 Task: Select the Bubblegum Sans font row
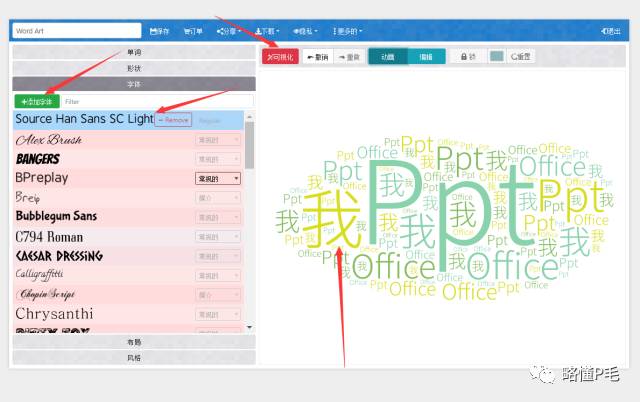(128, 217)
